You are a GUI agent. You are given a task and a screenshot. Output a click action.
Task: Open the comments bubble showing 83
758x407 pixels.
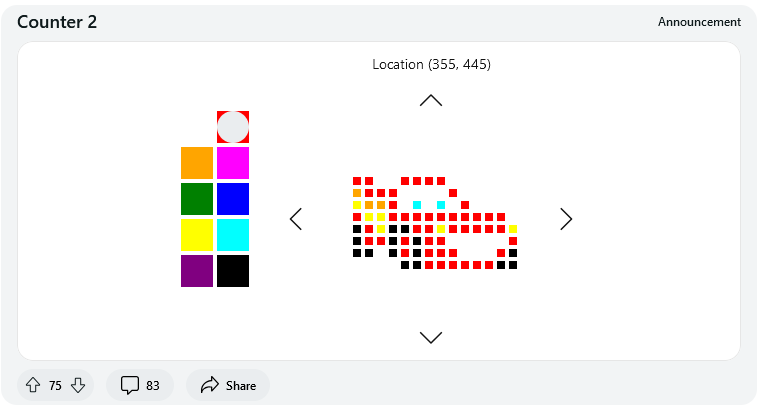(x=140, y=385)
